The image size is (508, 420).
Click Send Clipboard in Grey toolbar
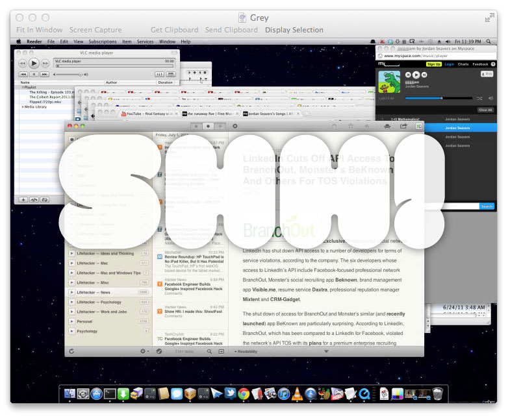[231, 30]
